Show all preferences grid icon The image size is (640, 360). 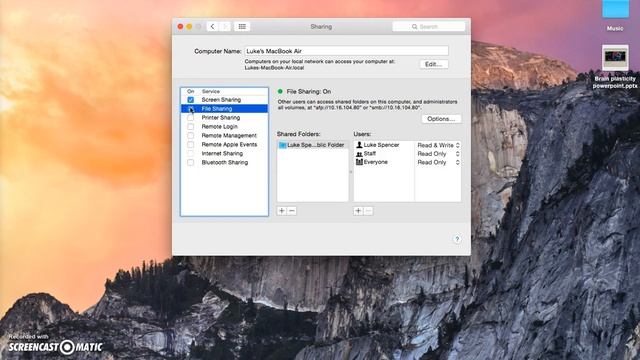(242, 27)
